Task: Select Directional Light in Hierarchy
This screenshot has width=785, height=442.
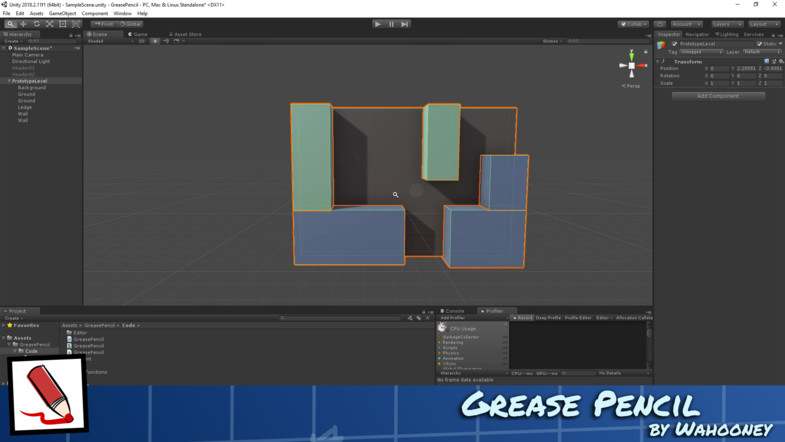Action: [31, 61]
